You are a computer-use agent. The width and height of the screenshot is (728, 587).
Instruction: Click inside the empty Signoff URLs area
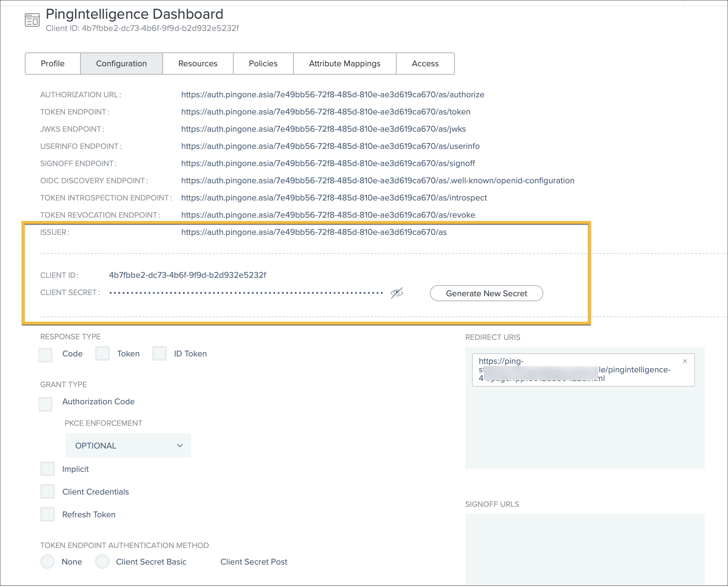pyautogui.click(x=585, y=549)
